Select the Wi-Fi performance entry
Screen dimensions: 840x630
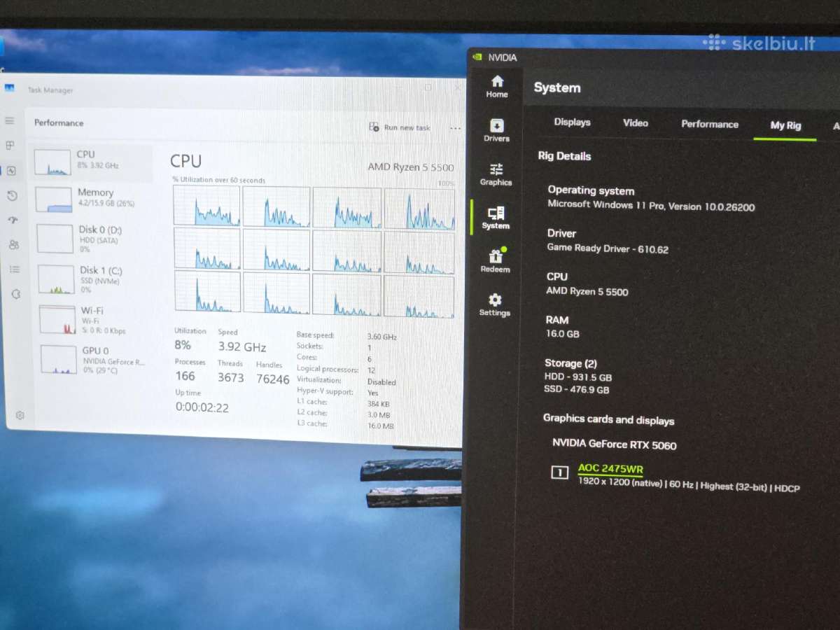(94, 319)
